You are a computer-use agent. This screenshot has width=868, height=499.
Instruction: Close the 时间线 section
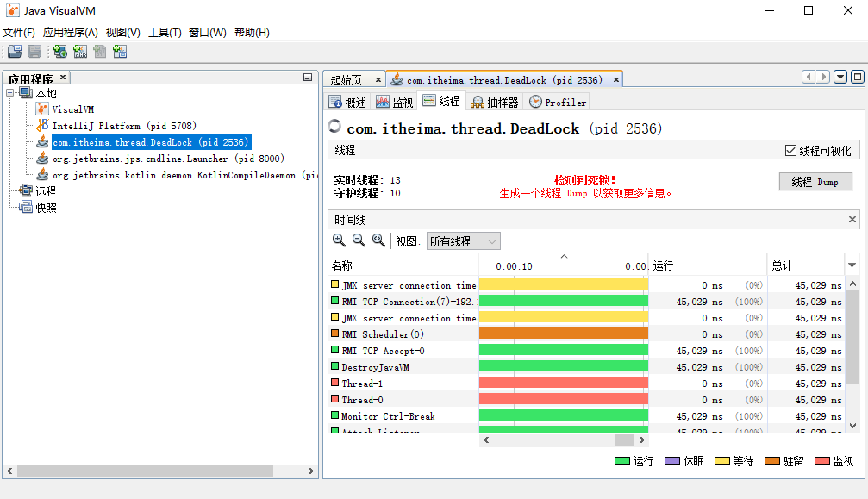(852, 220)
